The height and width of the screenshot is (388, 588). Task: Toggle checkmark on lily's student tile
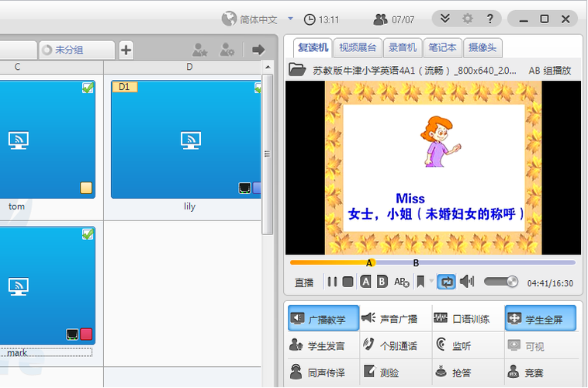point(258,88)
